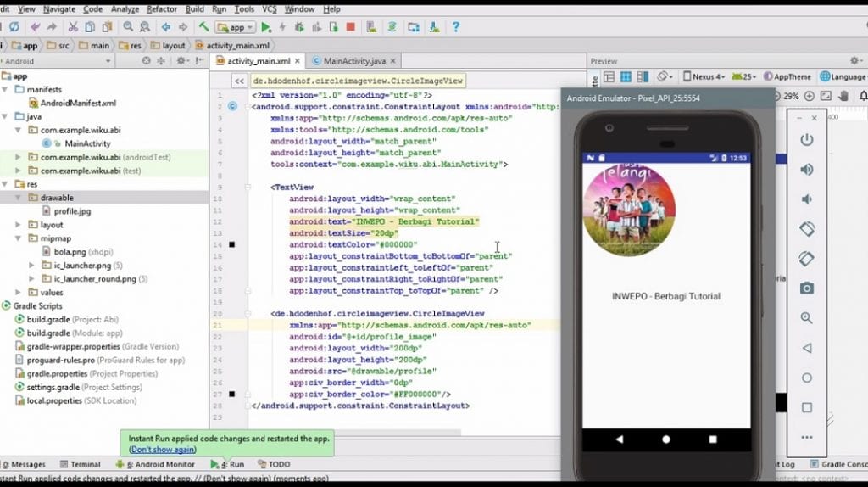
Task: Click the Cut scissors icon in toolbar
Action: coord(74,27)
